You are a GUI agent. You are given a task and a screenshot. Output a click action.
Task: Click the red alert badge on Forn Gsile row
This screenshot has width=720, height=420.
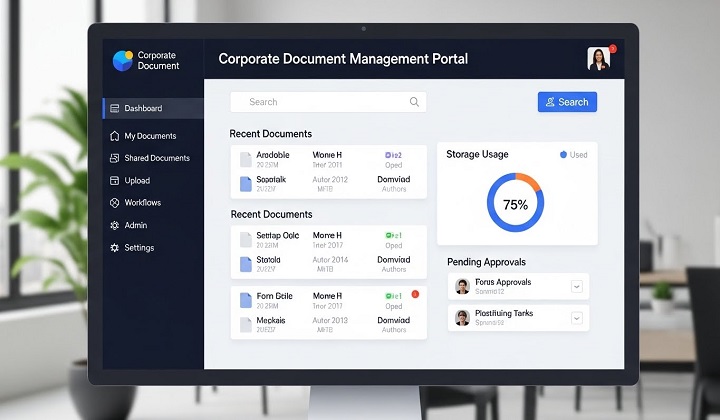[415, 293]
